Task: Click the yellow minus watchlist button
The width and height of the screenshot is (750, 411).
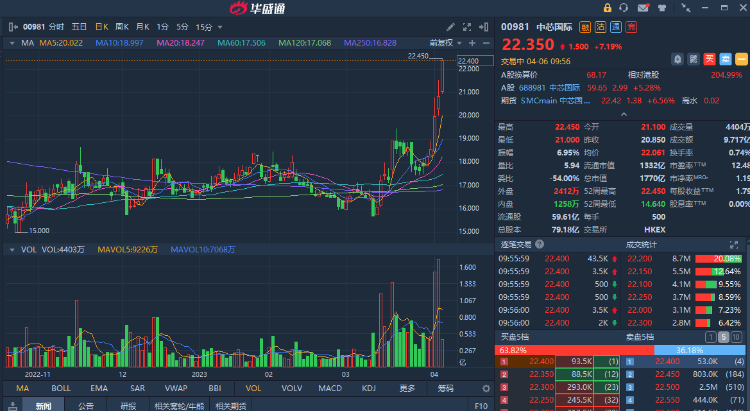Action: (741, 59)
